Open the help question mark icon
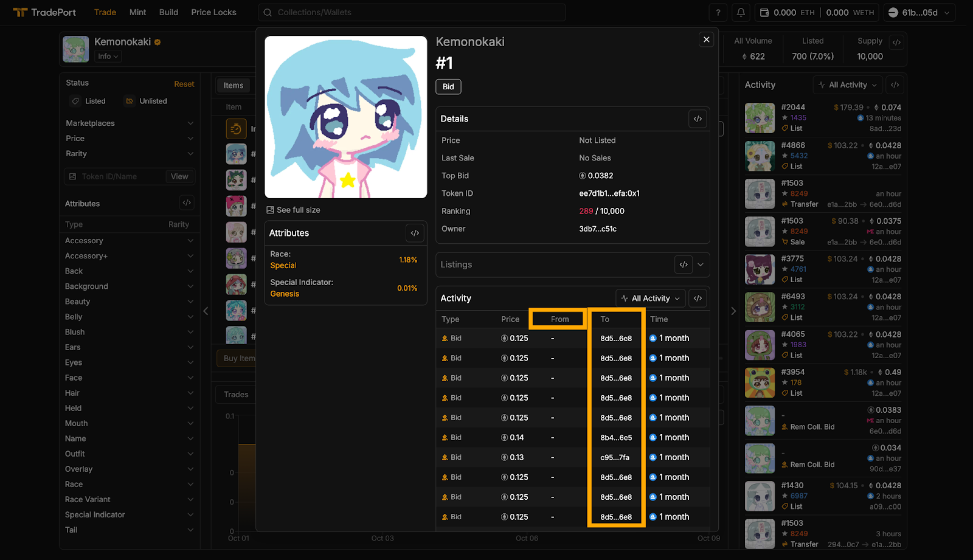Image resolution: width=973 pixels, height=560 pixels. (718, 12)
